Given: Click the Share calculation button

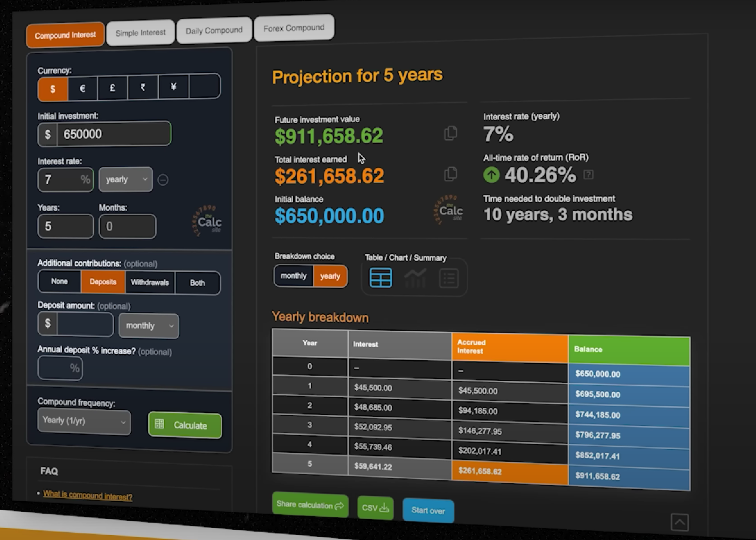Looking at the screenshot, I should pyautogui.click(x=310, y=505).
